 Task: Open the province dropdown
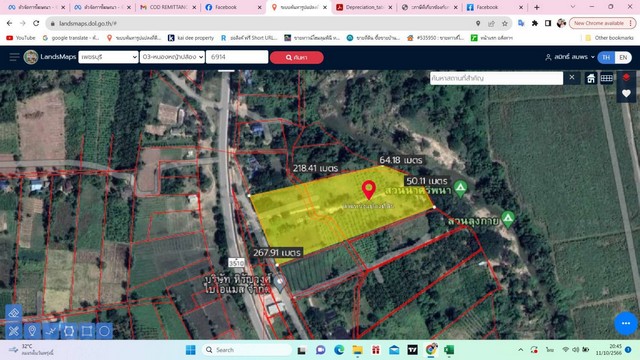click(108, 57)
